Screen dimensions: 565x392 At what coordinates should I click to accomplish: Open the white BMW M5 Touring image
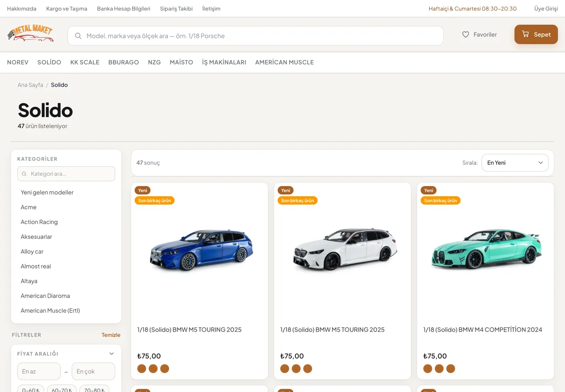coord(343,250)
